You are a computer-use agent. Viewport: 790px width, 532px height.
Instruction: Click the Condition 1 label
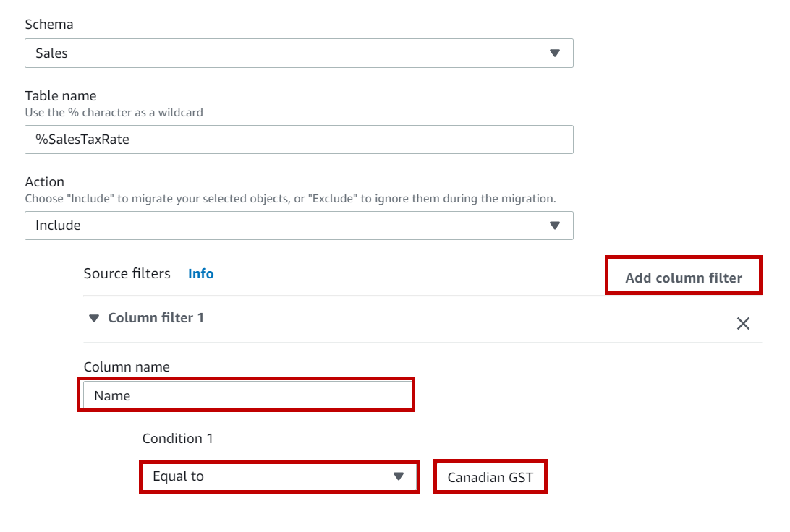tap(177, 439)
